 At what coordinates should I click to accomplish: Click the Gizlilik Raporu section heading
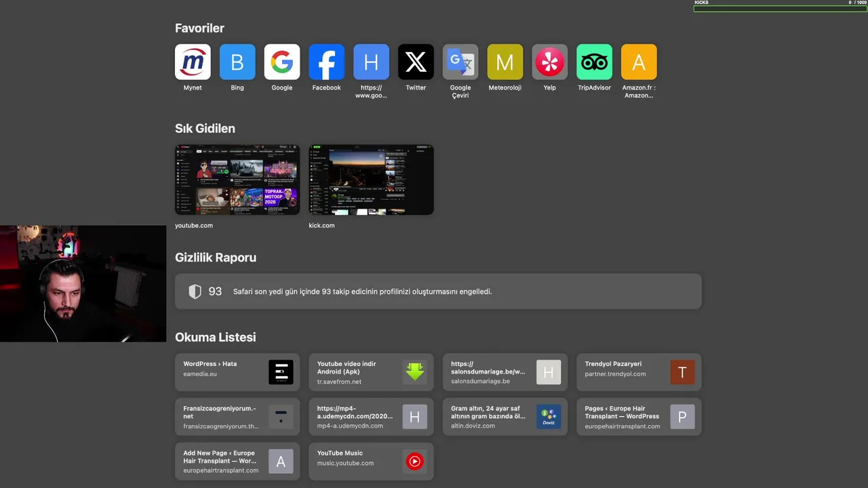click(216, 258)
